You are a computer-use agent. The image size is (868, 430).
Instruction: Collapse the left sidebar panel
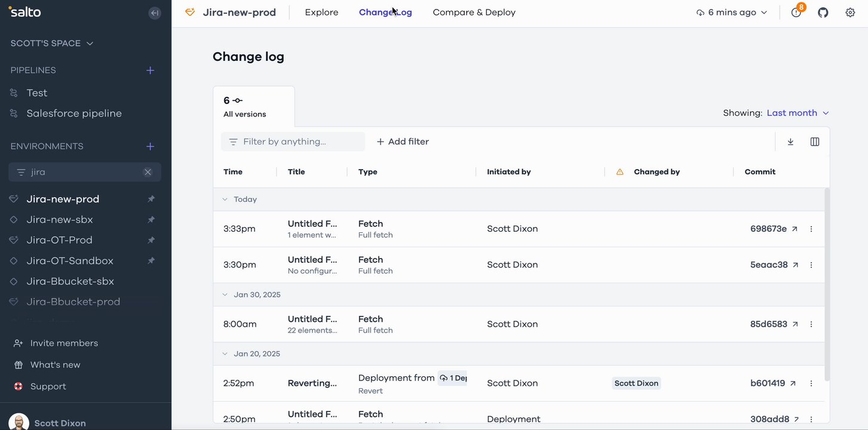click(155, 13)
